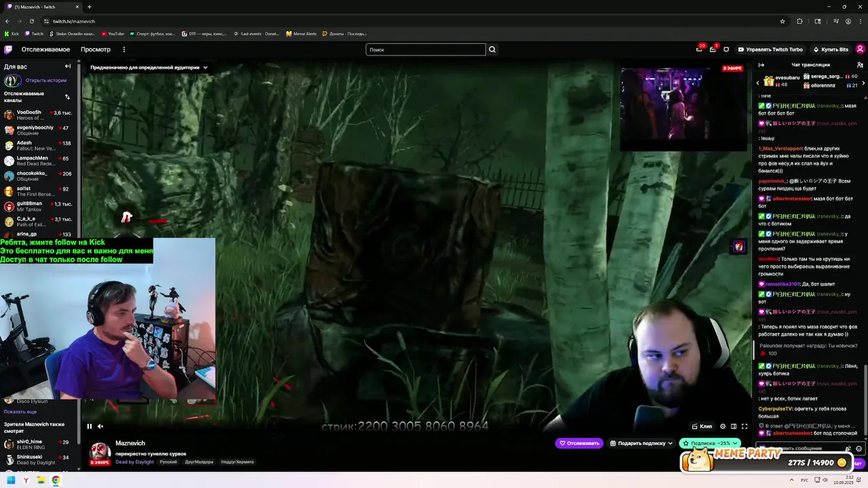Screen dimensions: 868x488
Task: Click the 'Русский' tag
Action: tap(168, 462)
